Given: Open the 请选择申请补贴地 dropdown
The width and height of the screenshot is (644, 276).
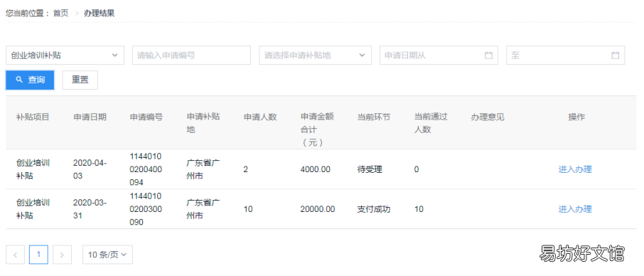Looking at the screenshot, I should (315, 55).
